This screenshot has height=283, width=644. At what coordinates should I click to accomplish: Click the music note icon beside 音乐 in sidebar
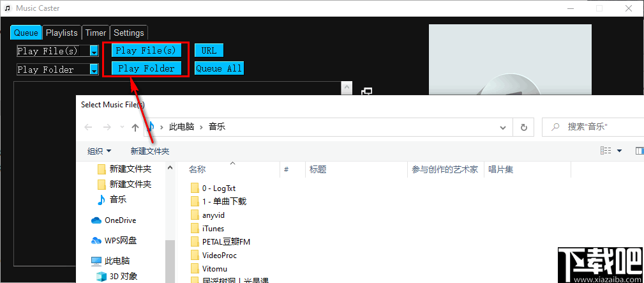tap(101, 200)
